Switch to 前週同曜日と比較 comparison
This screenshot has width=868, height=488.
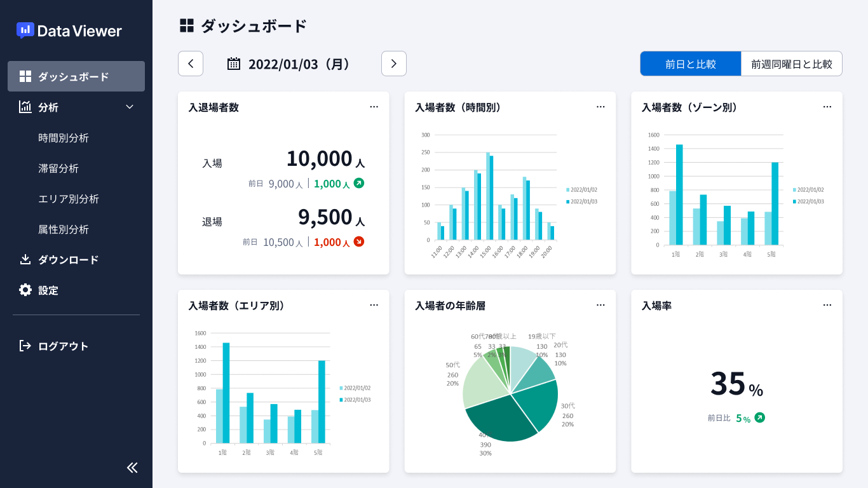(x=791, y=64)
